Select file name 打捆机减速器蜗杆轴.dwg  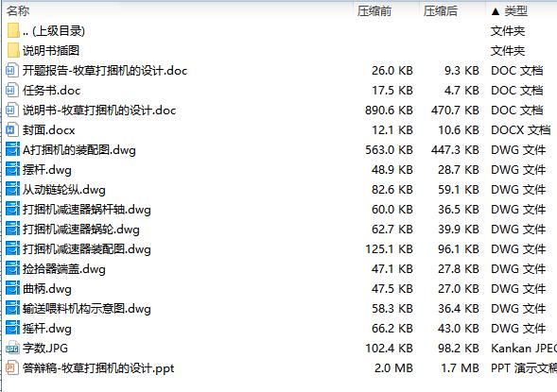87,210
